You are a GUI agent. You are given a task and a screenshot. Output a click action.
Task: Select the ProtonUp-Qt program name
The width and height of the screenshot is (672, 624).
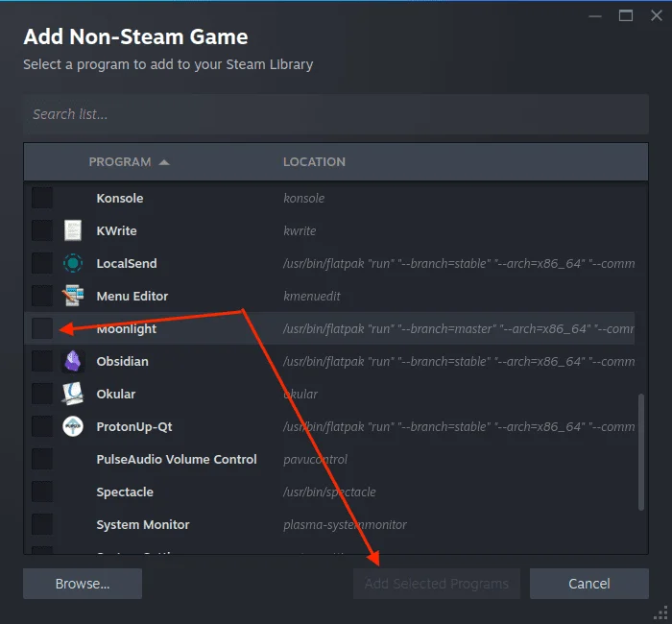tap(134, 427)
